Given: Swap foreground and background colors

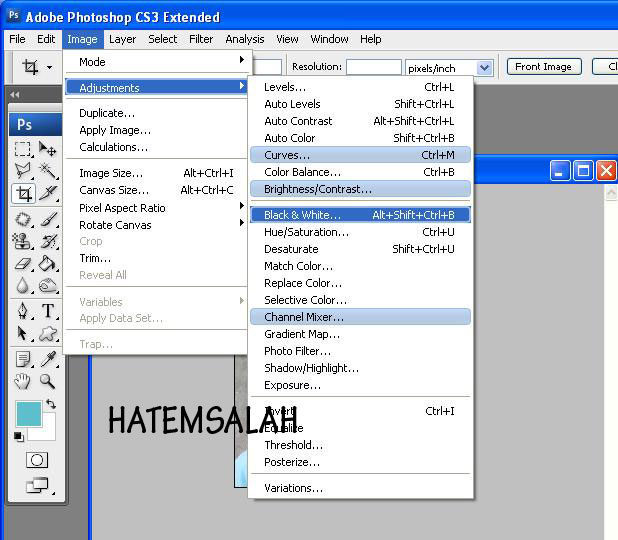Looking at the screenshot, I should (51, 404).
